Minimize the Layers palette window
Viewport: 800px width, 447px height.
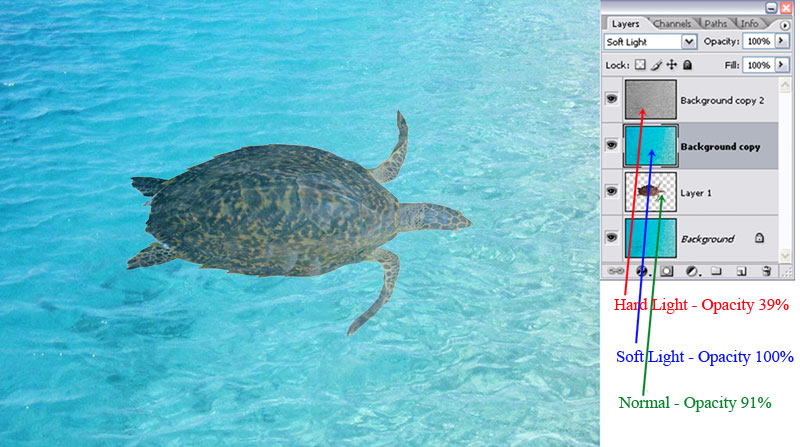pos(771,7)
